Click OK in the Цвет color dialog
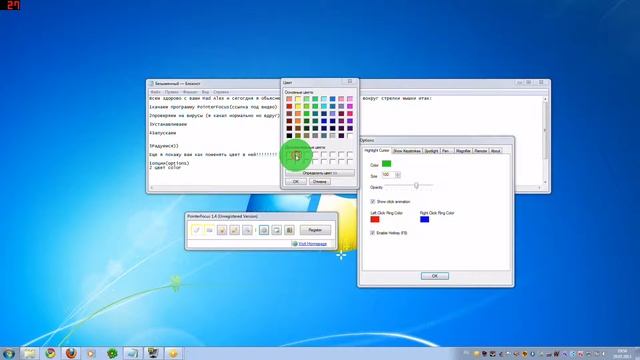This screenshot has width=640, height=360. [296, 182]
